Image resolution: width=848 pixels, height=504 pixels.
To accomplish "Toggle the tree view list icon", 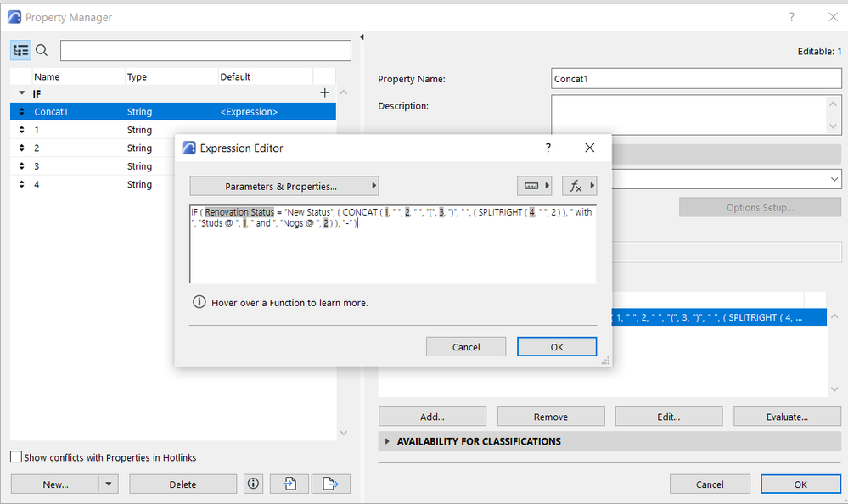I will pyautogui.click(x=20, y=50).
